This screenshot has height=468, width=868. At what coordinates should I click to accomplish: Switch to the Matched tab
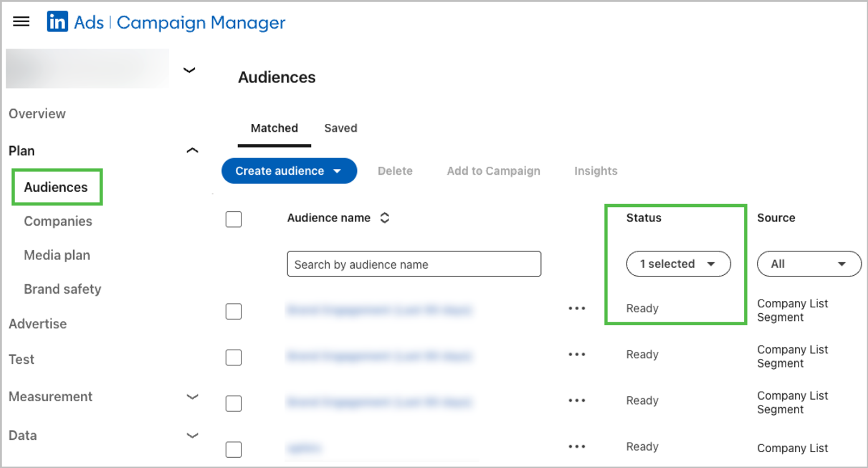275,129
